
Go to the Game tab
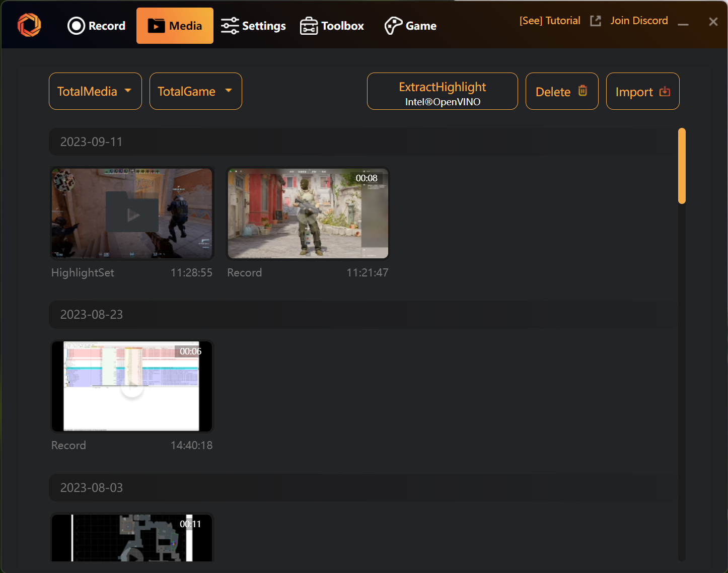[x=410, y=26]
